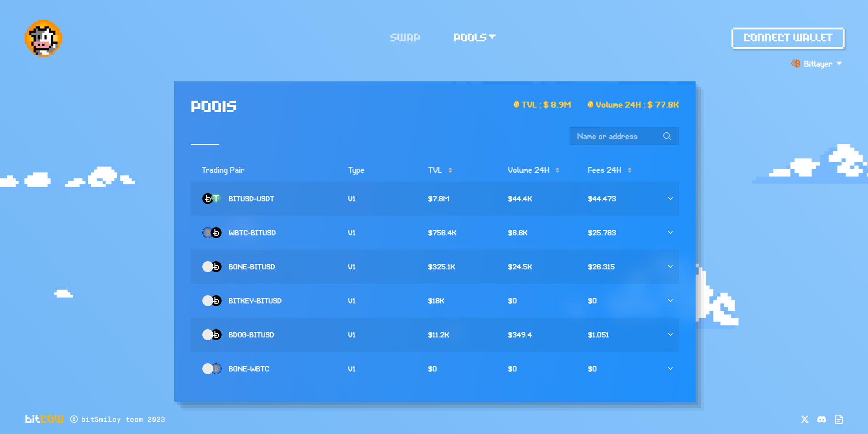Click the $349.4 volume value
The image size is (868, 434).
tap(520, 335)
